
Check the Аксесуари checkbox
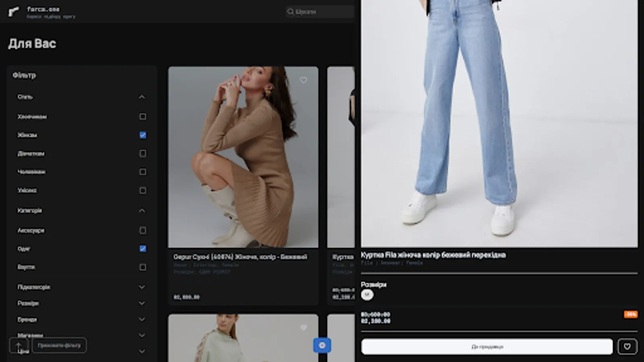click(142, 230)
